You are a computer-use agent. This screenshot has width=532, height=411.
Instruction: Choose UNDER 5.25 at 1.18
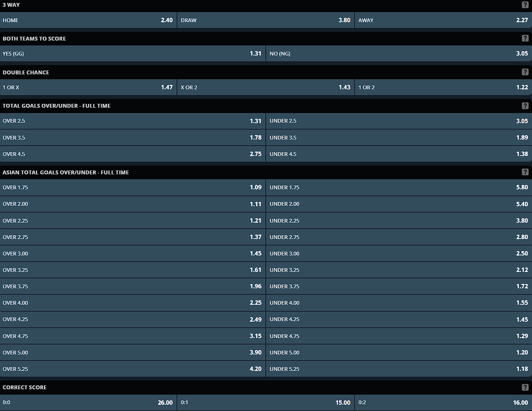click(399, 369)
